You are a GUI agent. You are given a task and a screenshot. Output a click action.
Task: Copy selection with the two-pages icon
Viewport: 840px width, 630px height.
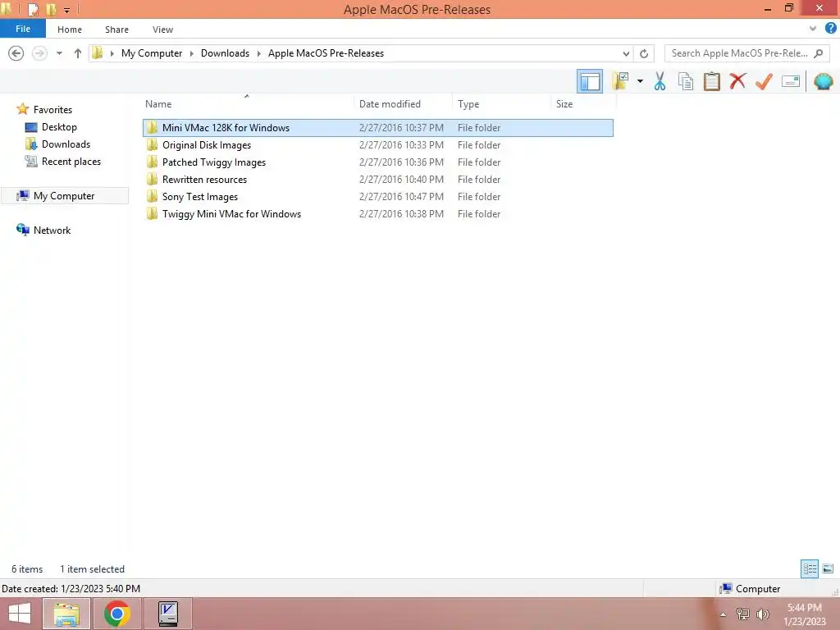686,81
